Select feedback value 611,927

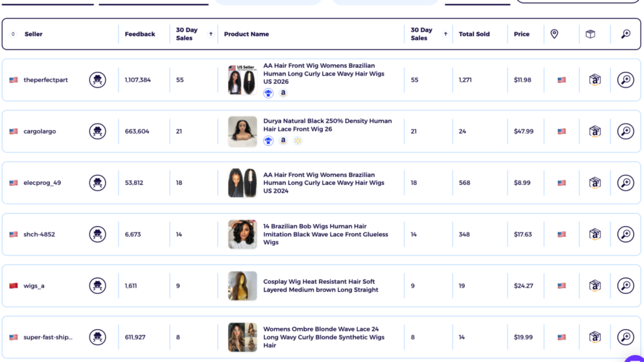pyautogui.click(x=135, y=337)
